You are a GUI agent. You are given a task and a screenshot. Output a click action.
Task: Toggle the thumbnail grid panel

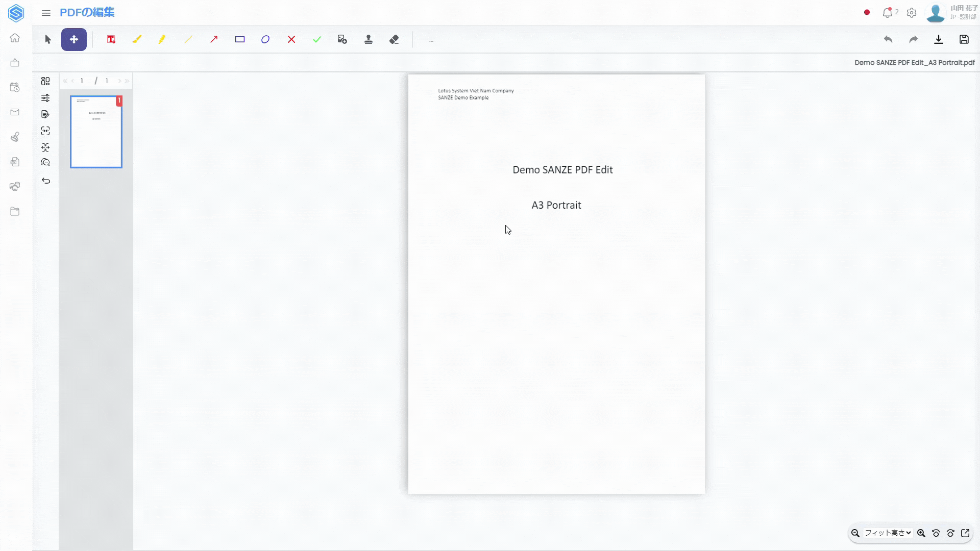click(x=45, y=81)
